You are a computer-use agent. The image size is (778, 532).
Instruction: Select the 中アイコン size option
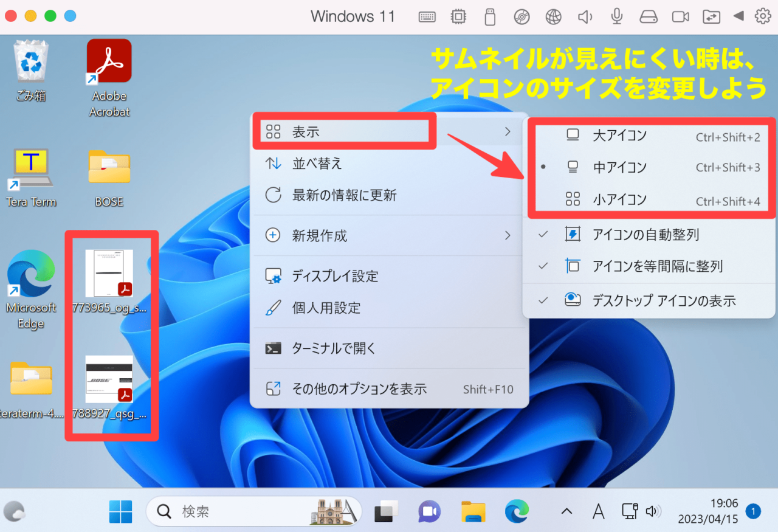pos(621,167)
